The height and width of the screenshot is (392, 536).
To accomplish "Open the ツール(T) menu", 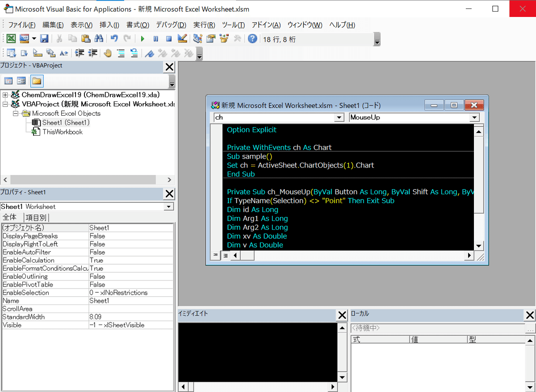I will pyautogui.click(x=233, y=25).
